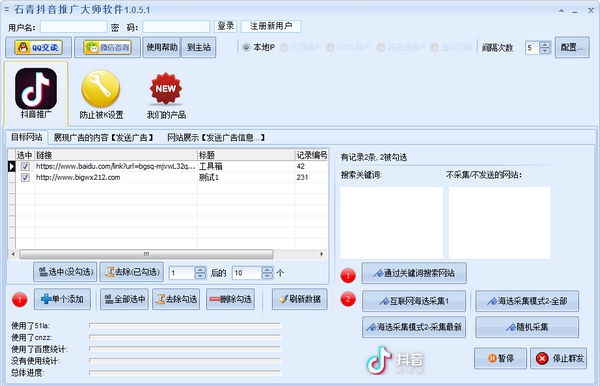The width and height of the screenshot is (600, 386).
Task: Switch to 展现广告的内容【发送广告】tab
Action: 103,138
